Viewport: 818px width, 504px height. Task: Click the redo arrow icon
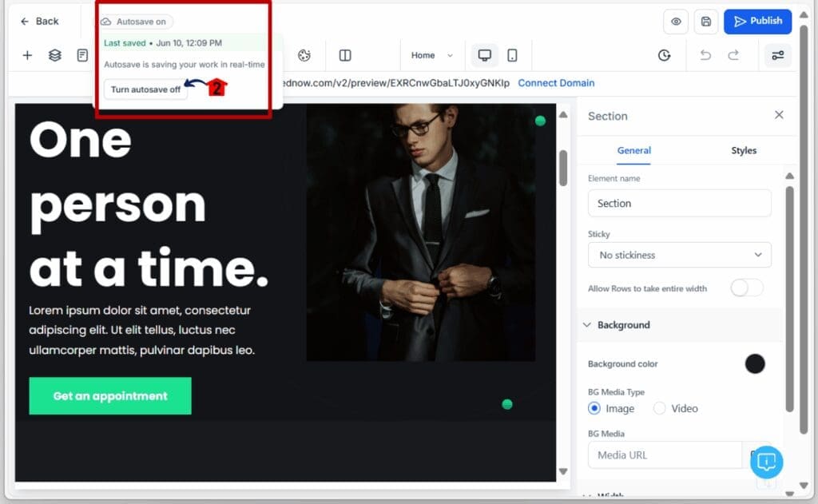(733, 55)
